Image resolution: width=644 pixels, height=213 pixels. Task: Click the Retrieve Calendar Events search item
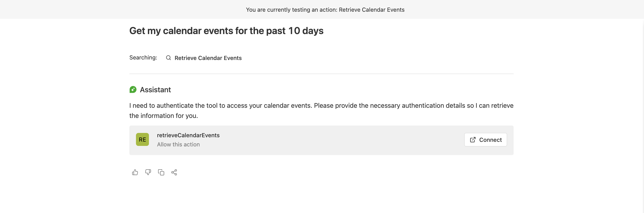208,58
